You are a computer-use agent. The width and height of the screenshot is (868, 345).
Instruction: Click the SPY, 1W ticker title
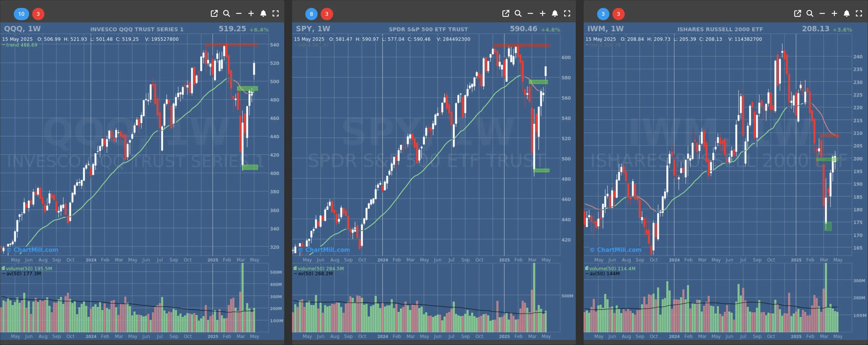point(313,29)
